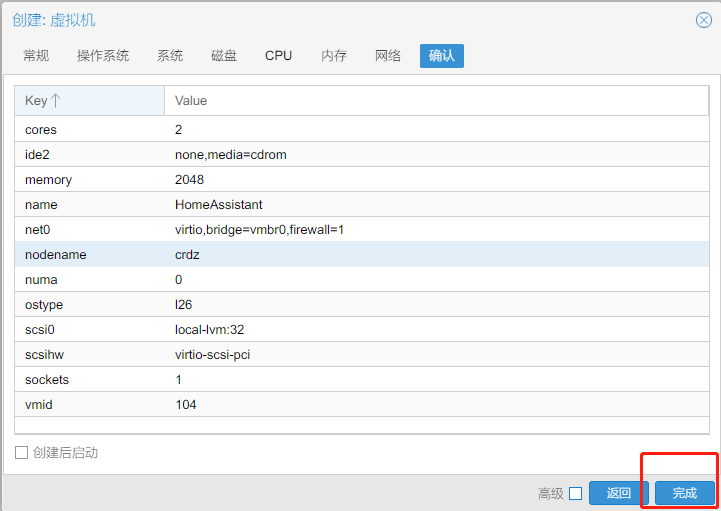The height and width of the screenshot is (511, 721).
Task: Toggle the 高级 checkbox
Action: (x=575, y=493)
